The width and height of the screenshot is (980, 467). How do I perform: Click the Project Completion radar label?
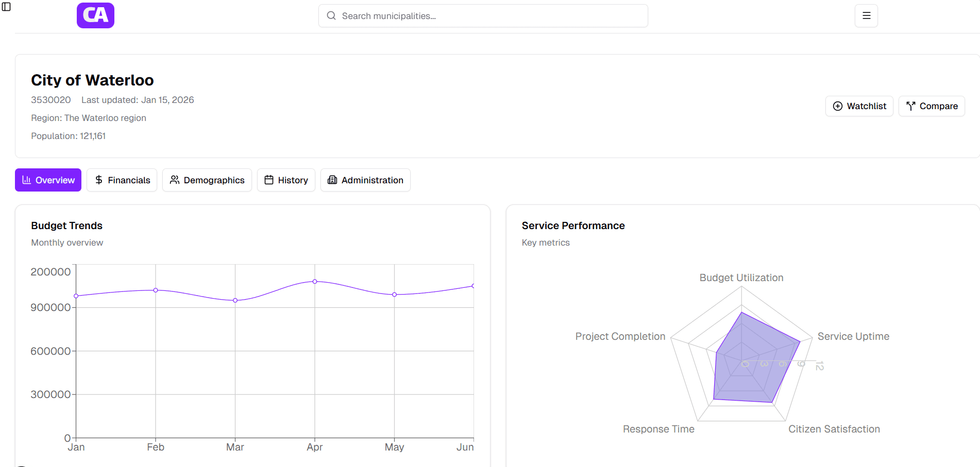pos(620,336)
